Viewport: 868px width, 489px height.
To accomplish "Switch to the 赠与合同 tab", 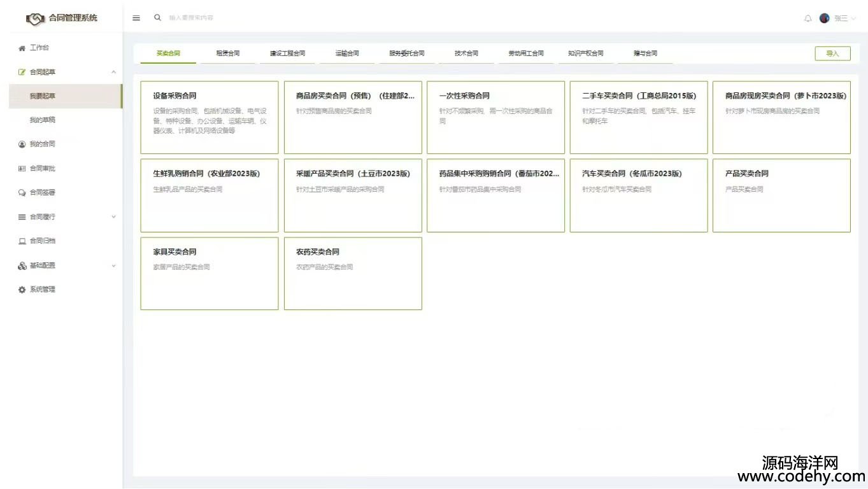I will point(645,53).
